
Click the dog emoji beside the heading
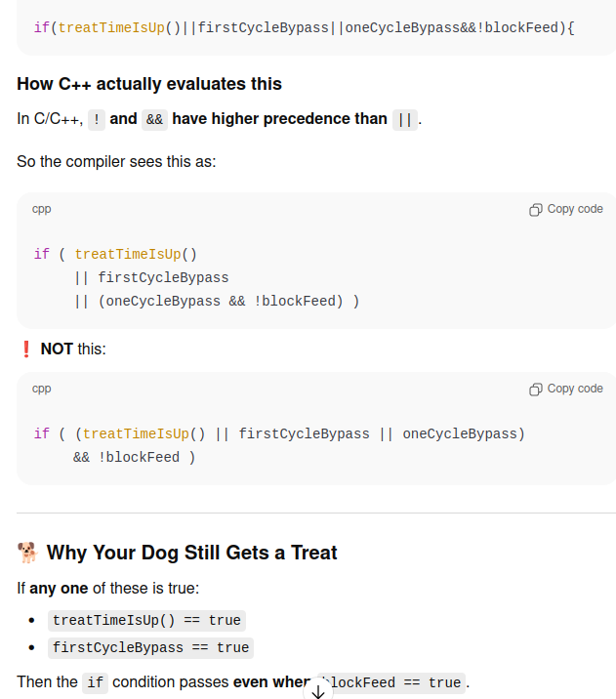click(27, 554)
